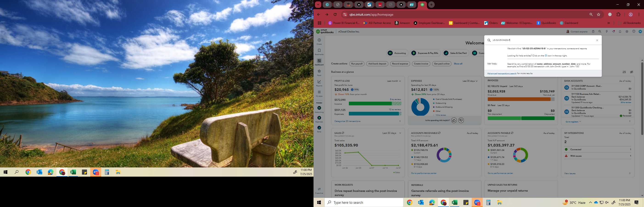
Task: Open View issues link in My Integrations
Action: 569,173
